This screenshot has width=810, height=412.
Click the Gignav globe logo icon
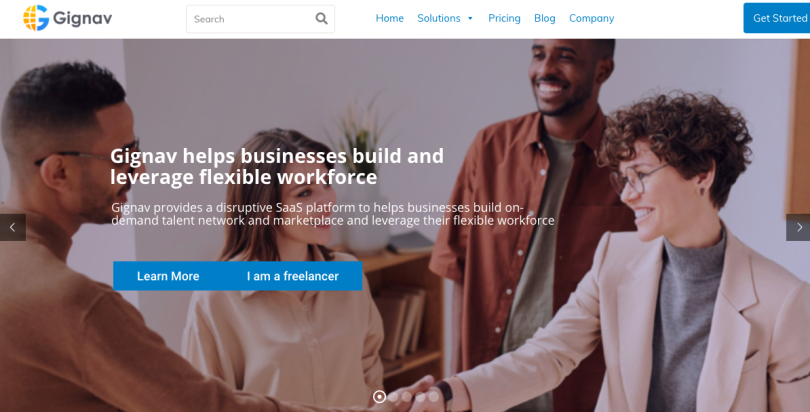coord(36,18)
